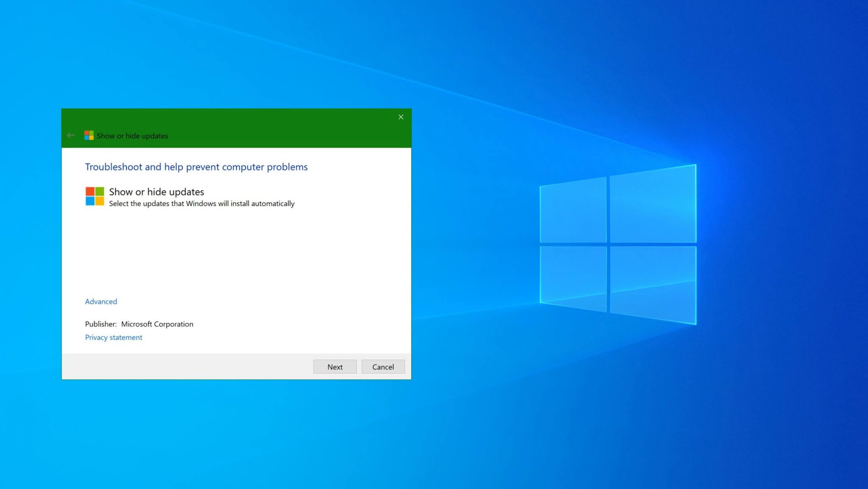Click the Select the updates description text
The image size is (868, 489).
(202, 204)
